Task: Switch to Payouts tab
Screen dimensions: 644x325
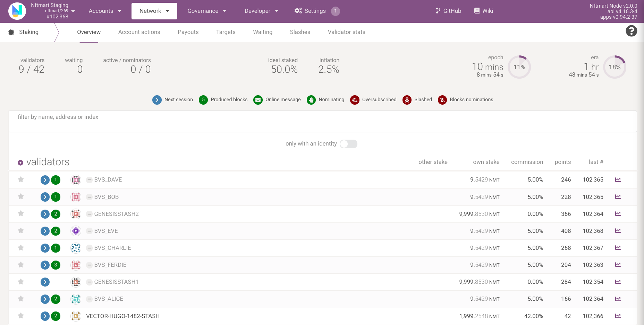Action: (x=188, y=32)
